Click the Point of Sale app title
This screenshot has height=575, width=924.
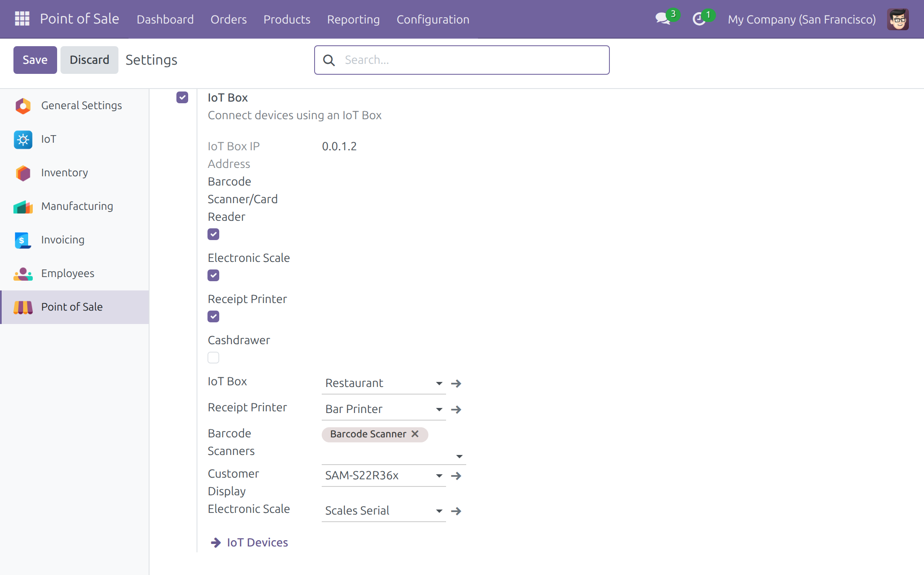(x=79, y=19)
